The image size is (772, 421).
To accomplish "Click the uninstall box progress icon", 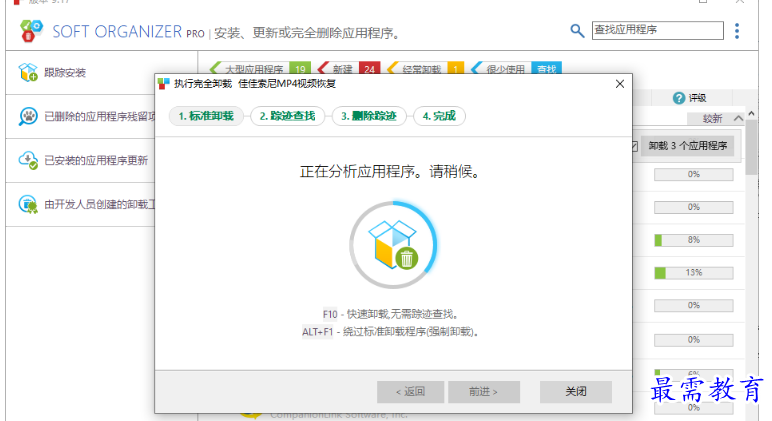I will (x=393, y=245).
